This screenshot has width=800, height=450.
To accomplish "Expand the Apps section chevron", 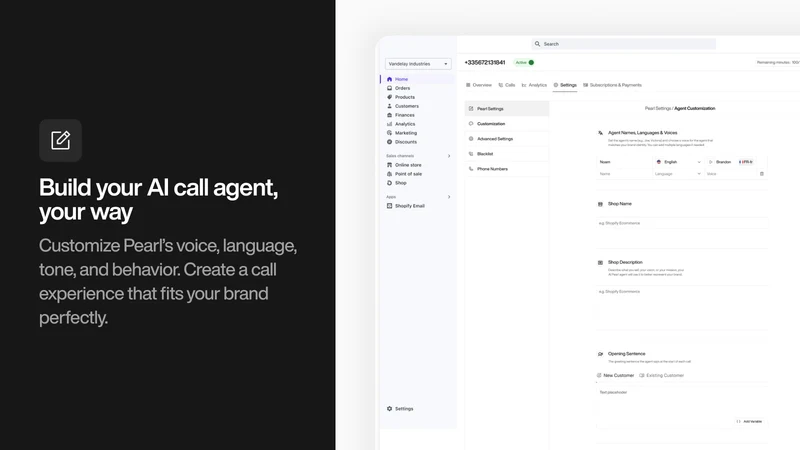I will tap(449, 197).
